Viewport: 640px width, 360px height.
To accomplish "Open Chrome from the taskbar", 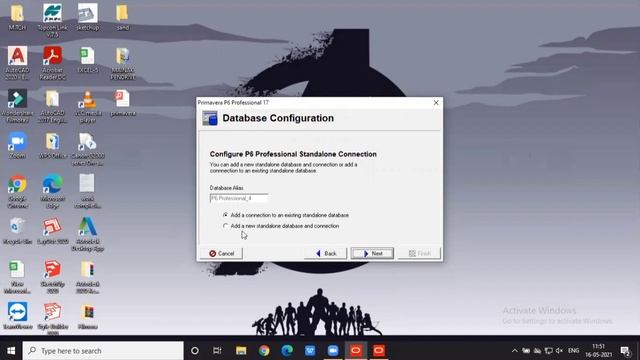I will [x=264, y=351].
